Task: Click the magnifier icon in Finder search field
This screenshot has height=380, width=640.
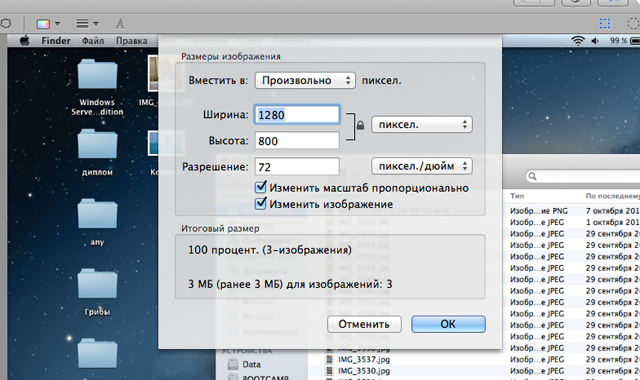Action: click(x=532, y=176)
